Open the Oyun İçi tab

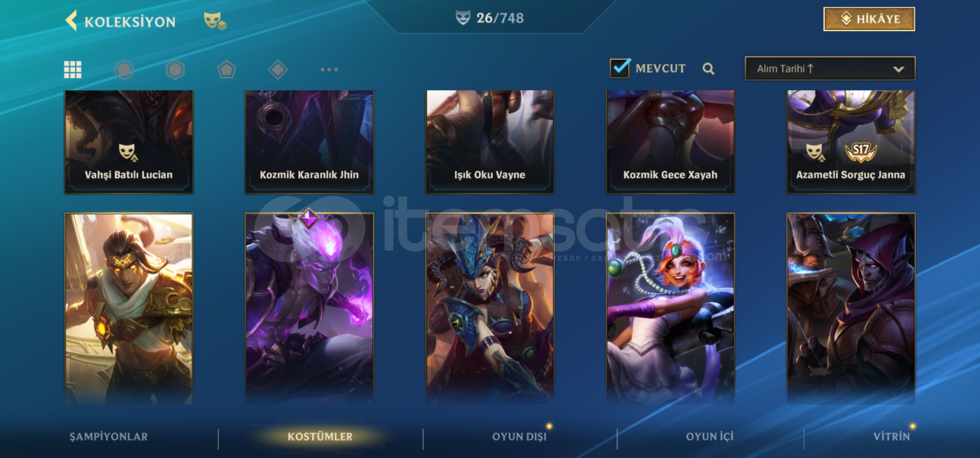(709, 436)
